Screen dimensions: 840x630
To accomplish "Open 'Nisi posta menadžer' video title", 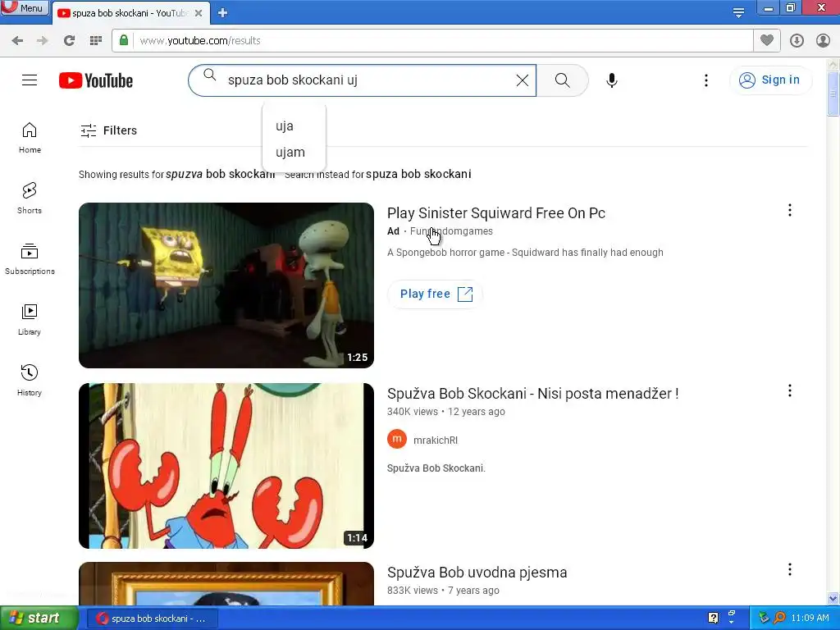I will click(x=533, y=394).
